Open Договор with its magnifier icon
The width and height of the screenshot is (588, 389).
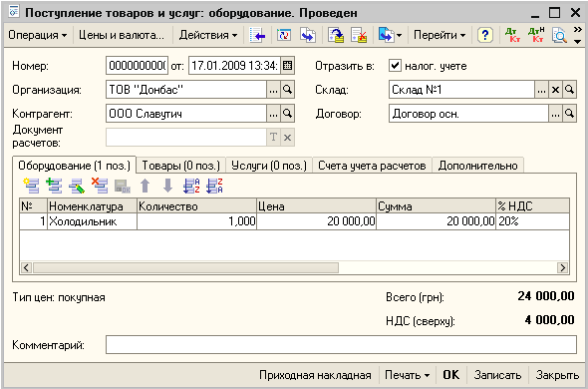click(569, 114)
